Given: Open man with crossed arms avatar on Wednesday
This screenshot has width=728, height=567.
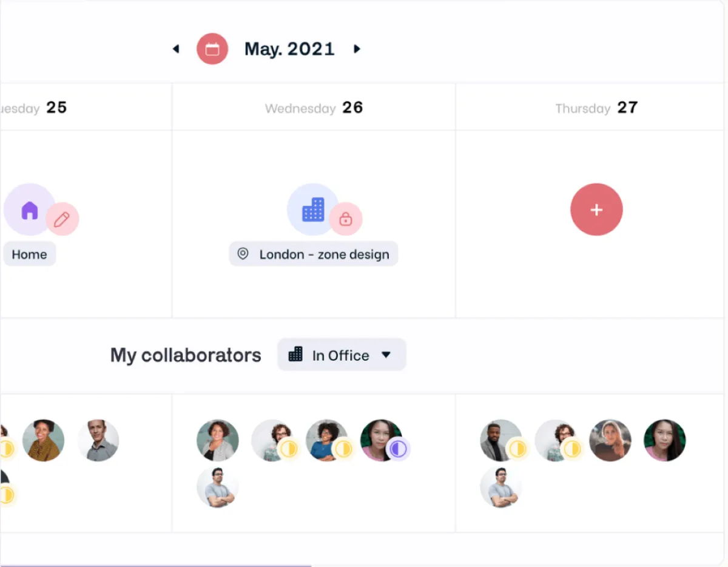Looking at the screenshot, I should (218, 487).
